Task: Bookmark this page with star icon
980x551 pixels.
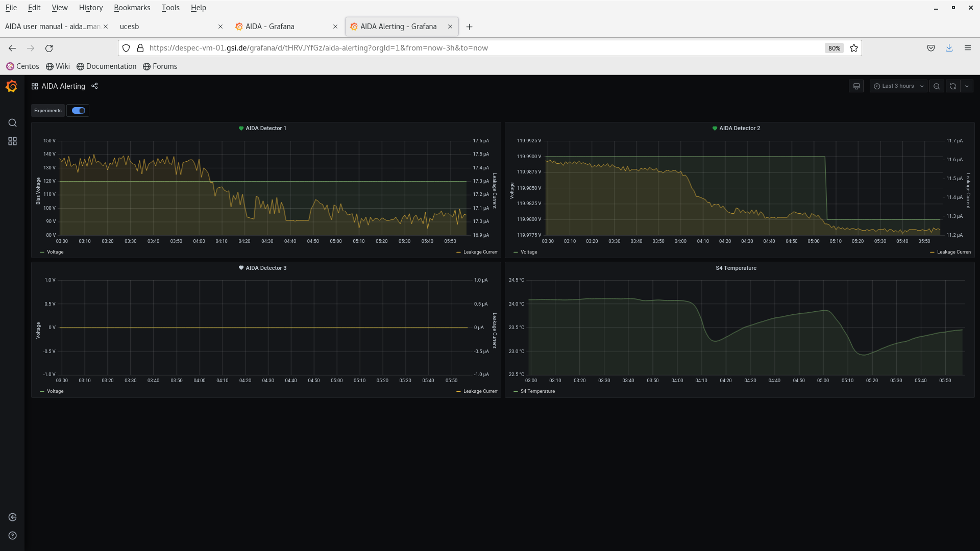Action: (x=854, y=48)
